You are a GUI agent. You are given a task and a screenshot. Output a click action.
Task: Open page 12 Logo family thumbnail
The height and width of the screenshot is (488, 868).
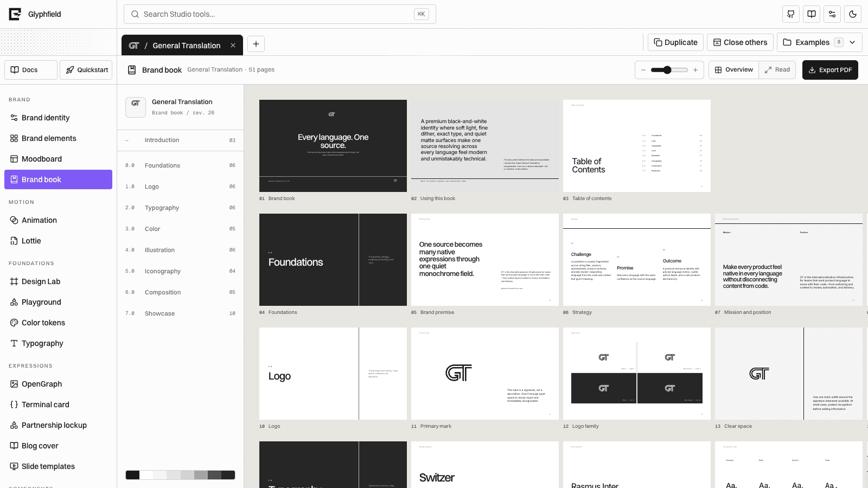pyautogui.click(x=637, y=374)
